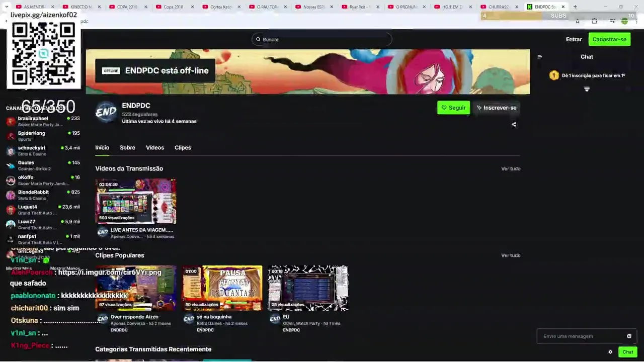Click the green Cadastrar-se button
This screenshot has height=362, width=644.
(609, 39)
